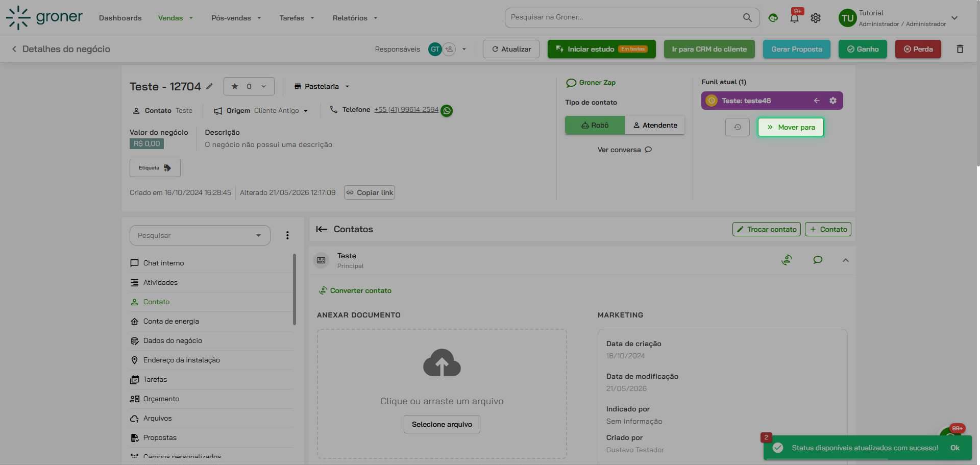Open the chat bubble icon on the Teste contact row
Image resolution: width=980 pixels, height=465 pixels.
(x=818, y=260)
